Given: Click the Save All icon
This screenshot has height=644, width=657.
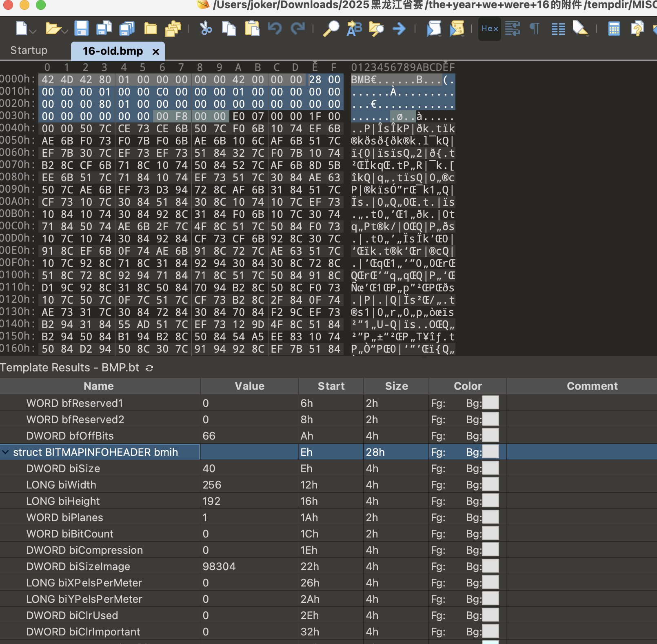Looking at the screenshot, I should point(127,29).
